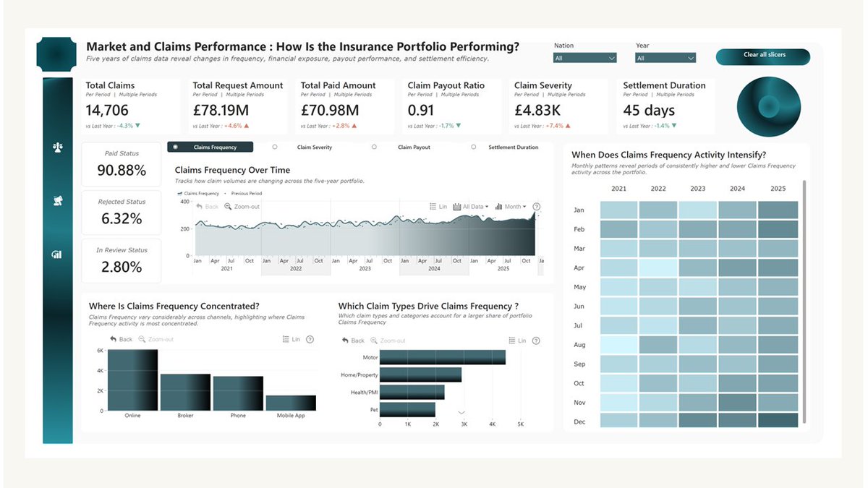Select the Mobile App bar in channel chart

click(291, 403)
